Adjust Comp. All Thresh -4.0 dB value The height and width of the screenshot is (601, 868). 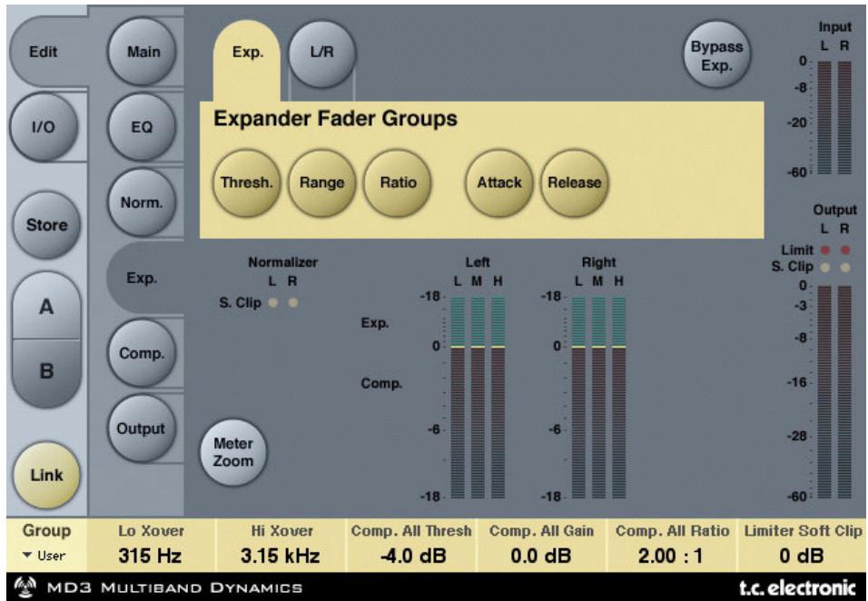pyautogui.click(x=411, y=545)
